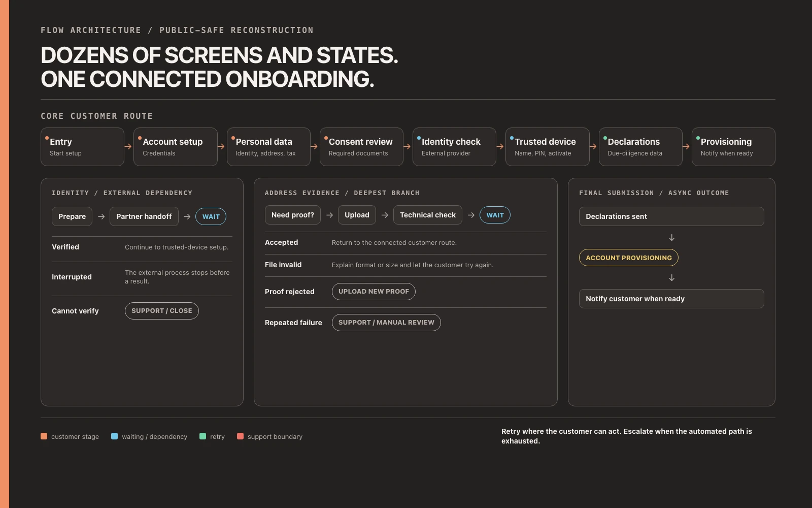Viewport: 812px width, 508px height.
Task: Click the down arrow below Account Provisioning
Action: (x=671, y=278)
